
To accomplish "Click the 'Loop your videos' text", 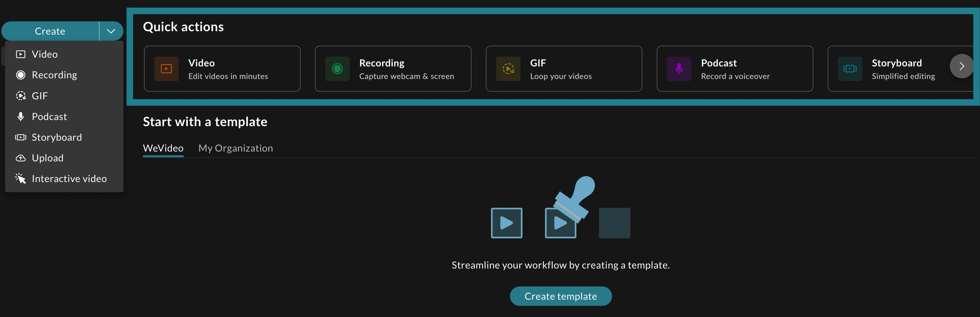I will [561, 76].
